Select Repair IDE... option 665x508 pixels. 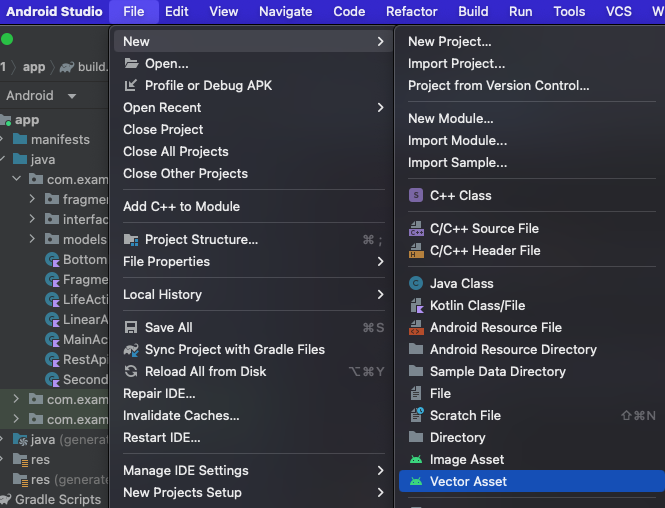[159, 394]
